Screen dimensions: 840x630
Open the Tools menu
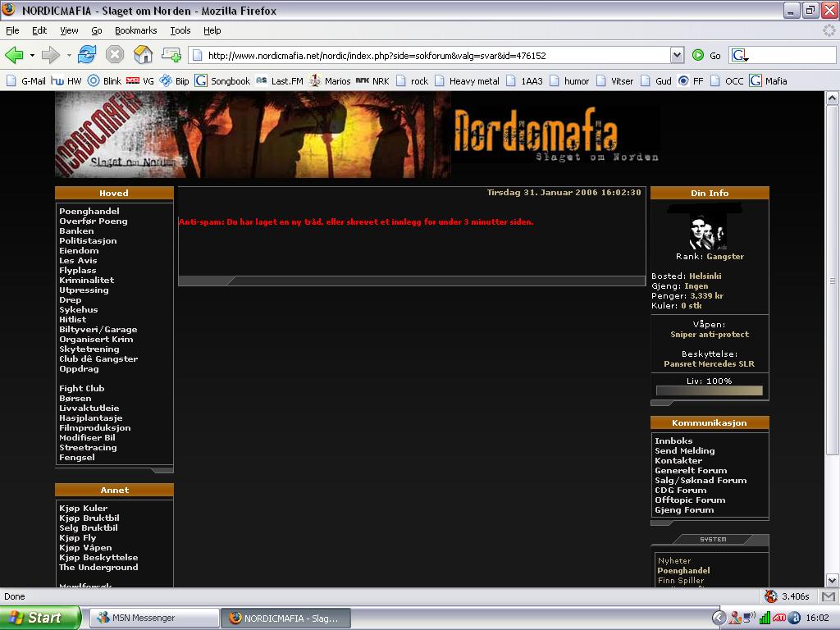(180, 30)
